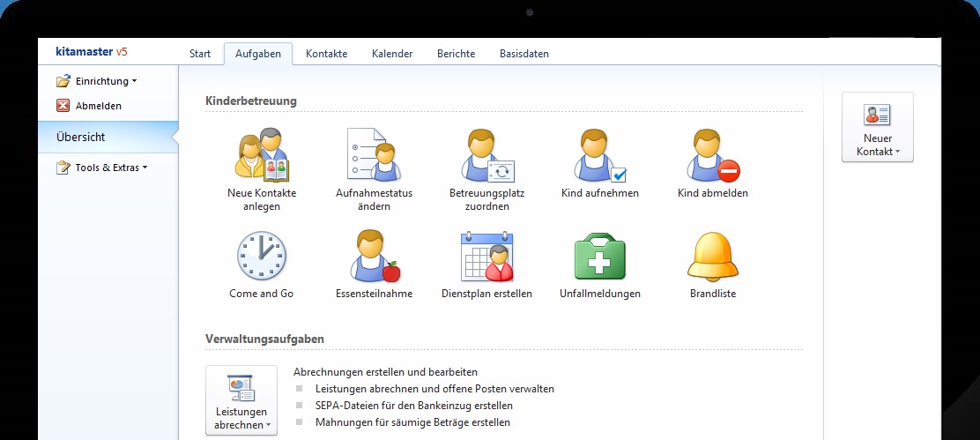Click the Kind aufnehmen icon
The image size is (980, 440).
(600, 155)
